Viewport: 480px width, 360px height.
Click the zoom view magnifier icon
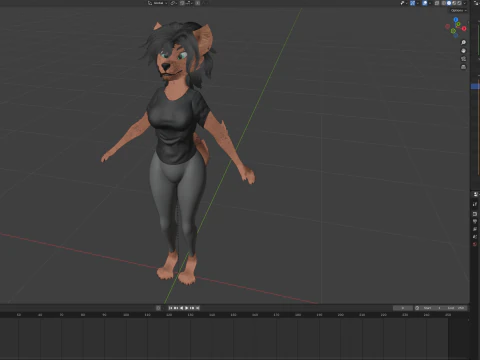coord(463,42)
